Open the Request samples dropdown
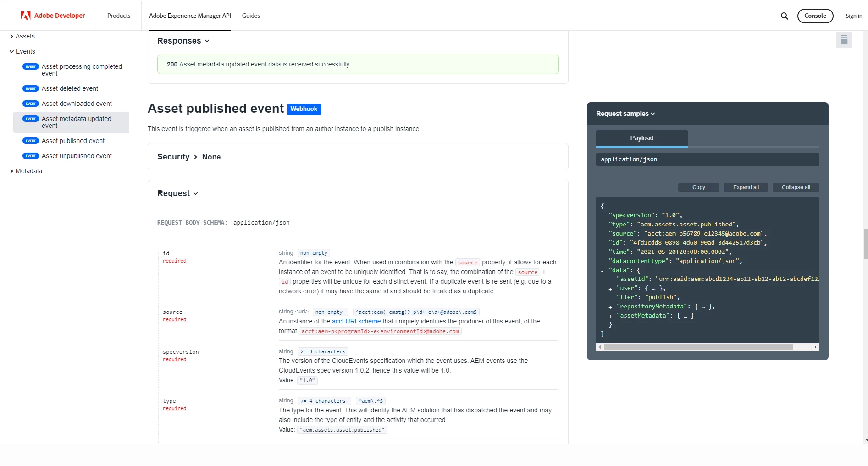868x466 pixels. pyautogui.click(x=625, y=114)
